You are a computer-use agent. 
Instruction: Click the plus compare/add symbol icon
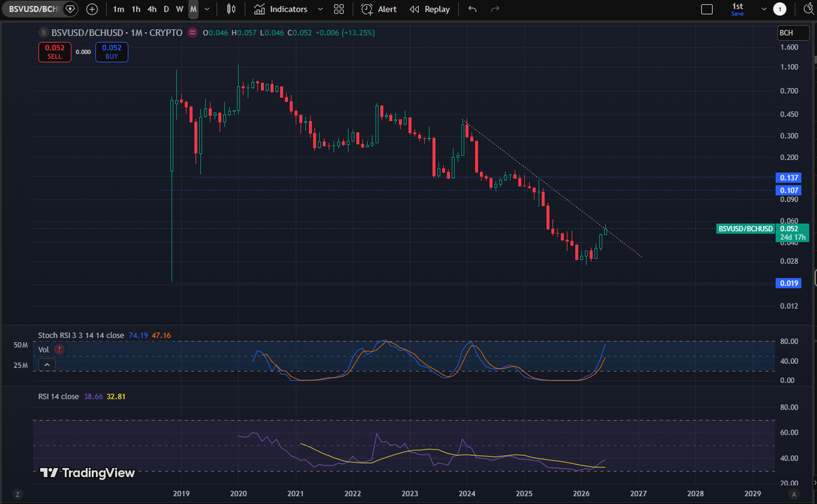[x=92, y=10]
